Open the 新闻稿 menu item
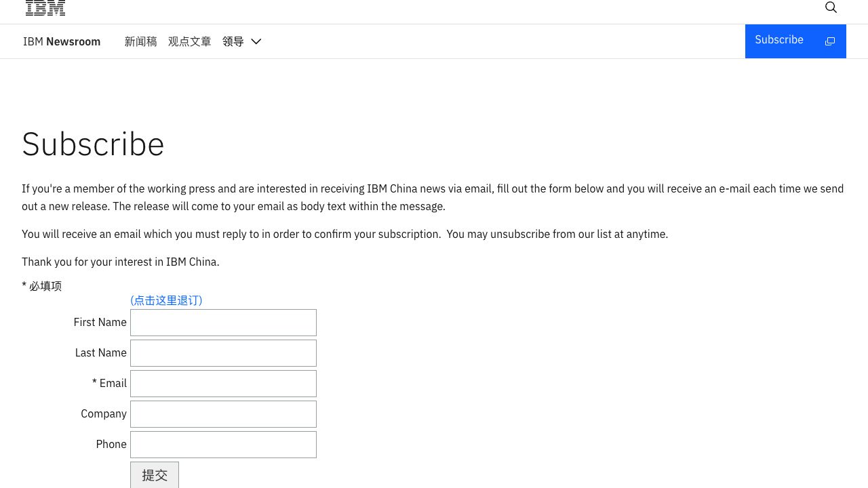Image resolution: width=868 pixels, height=488 pixels. [140, 41]
